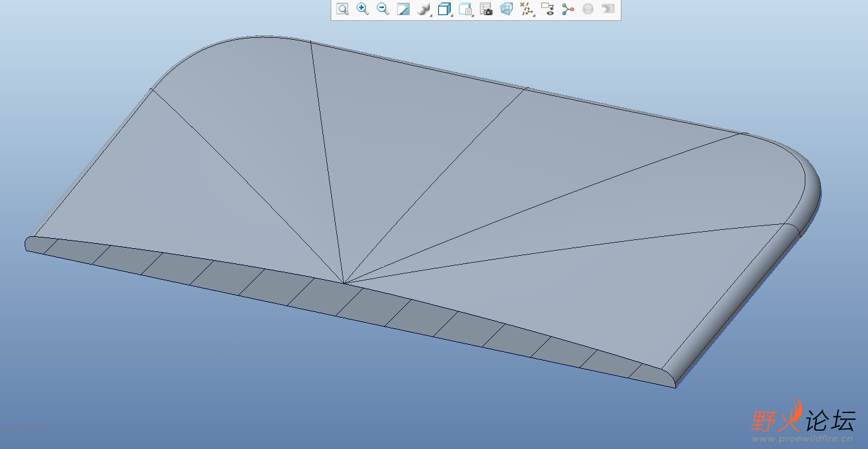Open the View Manager camera icon

(x=486, y=9)
